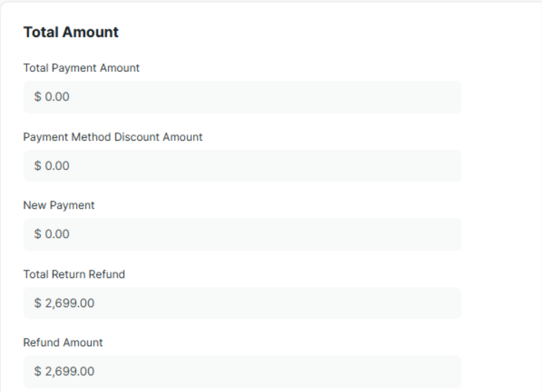Click the Total Amount section heading
Image resolution: width=542 pixels, height=392 pixels.
[71, 32]
